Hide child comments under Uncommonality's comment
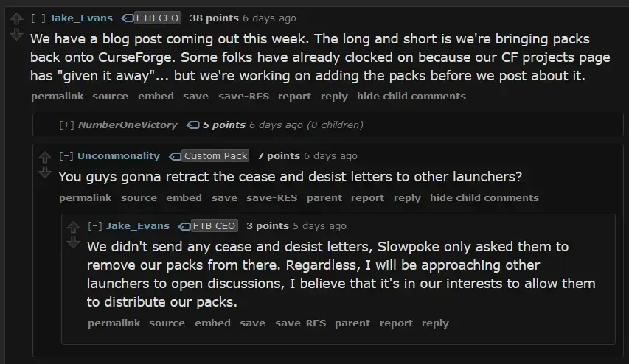 484,198
